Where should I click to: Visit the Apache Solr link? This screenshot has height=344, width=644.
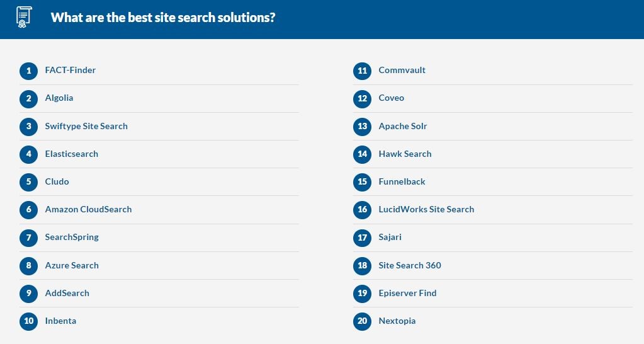click(x=403, y=126)
